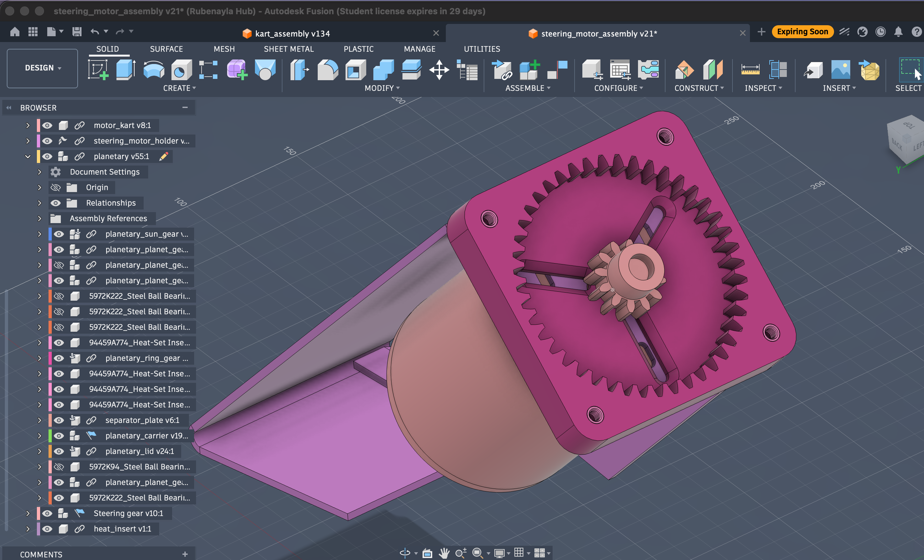This screenshot has width=924, height=560.
Task: Toggle visibility of planetary v55:1
Action: pos(47,156)
